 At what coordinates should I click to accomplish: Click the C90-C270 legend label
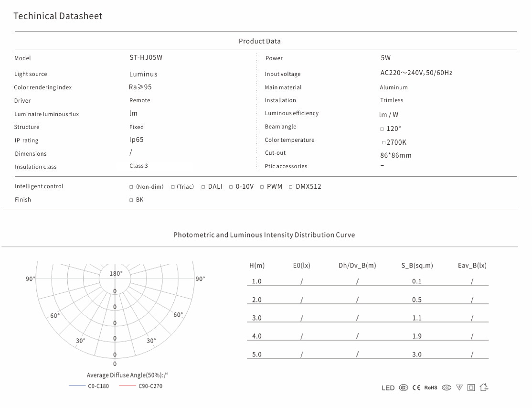pyautogui.click(x=150, y=386)
